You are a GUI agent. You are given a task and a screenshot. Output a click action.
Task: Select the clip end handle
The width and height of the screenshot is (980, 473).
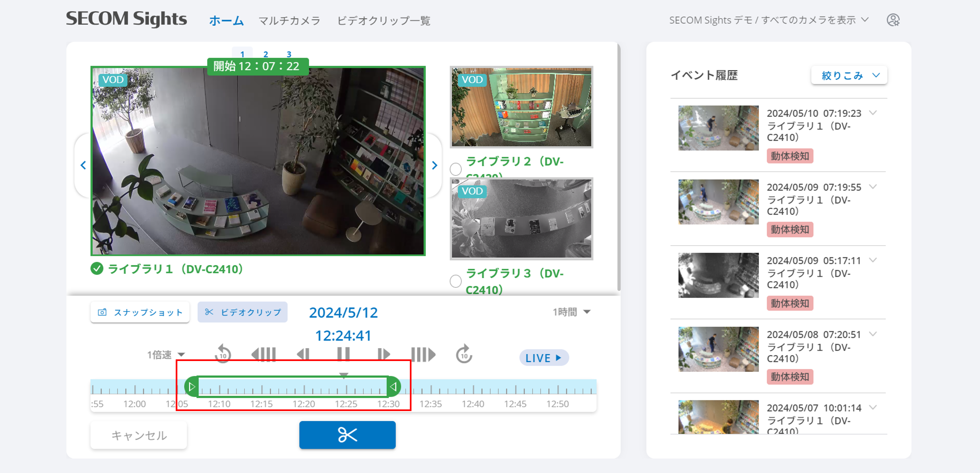tap(393, 387)
